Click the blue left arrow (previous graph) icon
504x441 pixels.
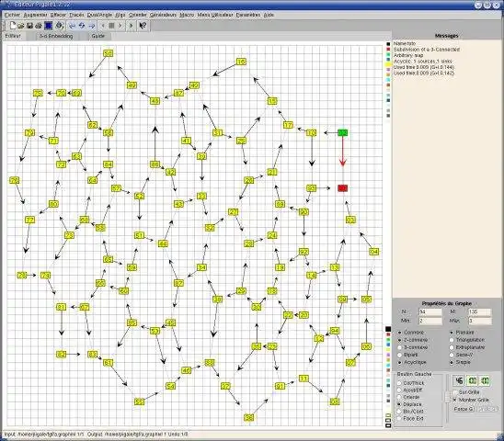(x=73, y=26)
